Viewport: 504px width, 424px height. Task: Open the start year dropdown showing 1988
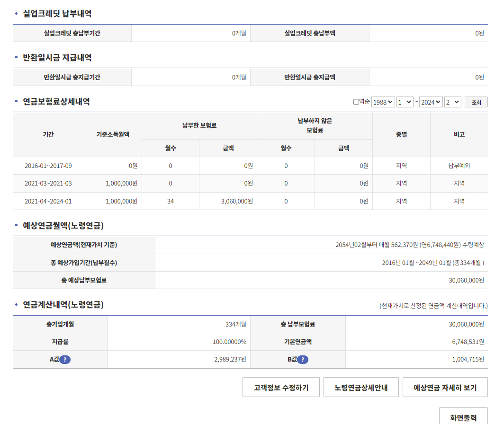[x=383, y=102]
